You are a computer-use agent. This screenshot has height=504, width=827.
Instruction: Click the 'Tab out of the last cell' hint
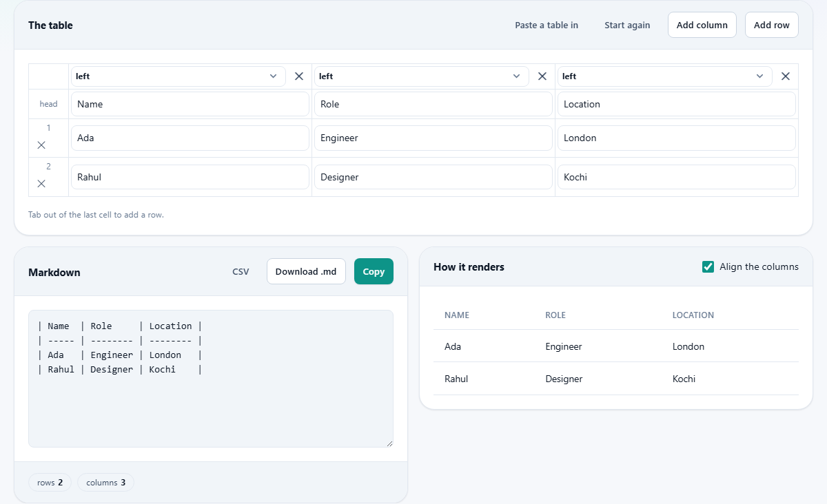[96, 215]
